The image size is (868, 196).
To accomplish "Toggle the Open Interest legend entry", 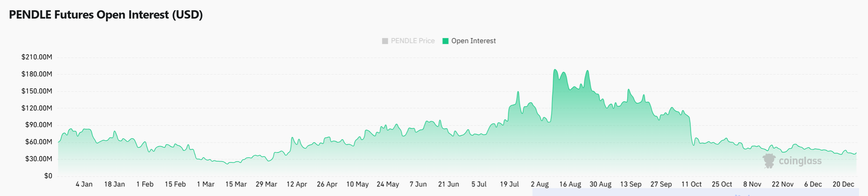I will 469,41.
